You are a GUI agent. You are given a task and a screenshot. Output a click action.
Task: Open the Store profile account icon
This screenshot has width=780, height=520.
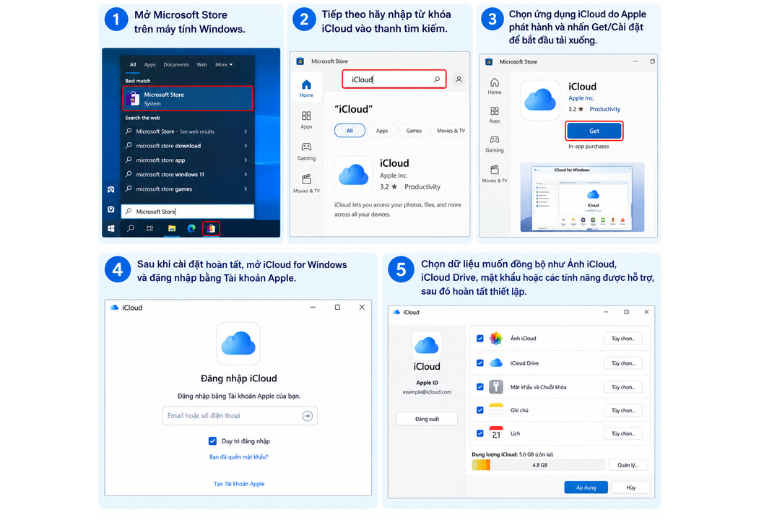click(x=459, y=79)
